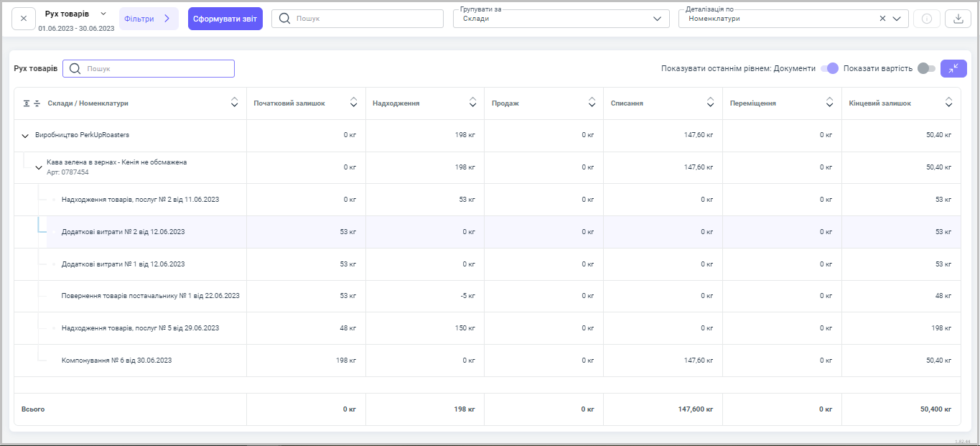Sort by the Кінцевий залишок column

pos(948,103)
